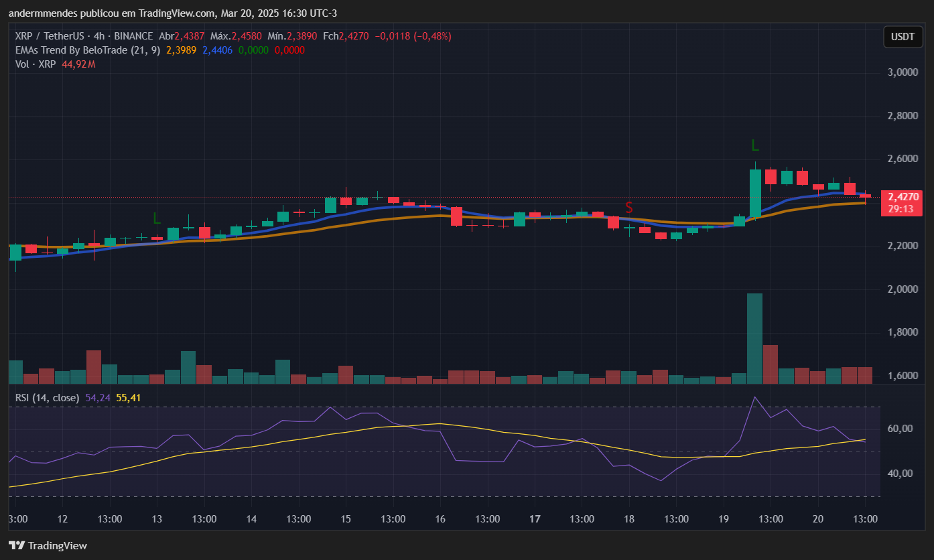The width and height of the screenshot is (934, 560).
Task: Click the 20 date on time axis
Action: 818,519
